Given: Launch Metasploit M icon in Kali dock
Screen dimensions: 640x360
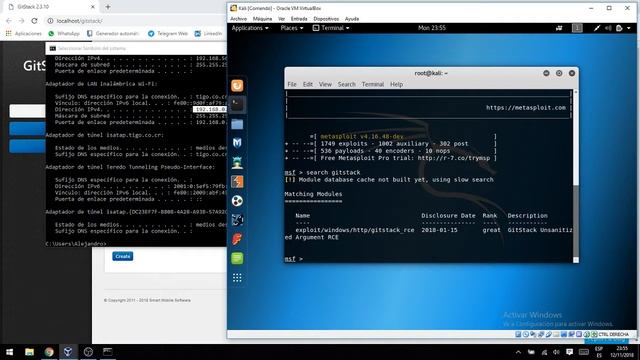Looking at the screenshot, I should pyautogui.click(x=237, y=143).
